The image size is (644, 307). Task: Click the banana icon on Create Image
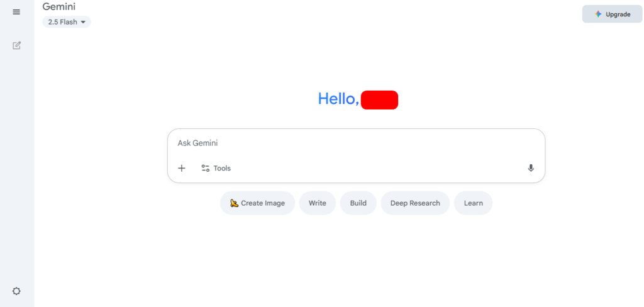coord(234,203)
